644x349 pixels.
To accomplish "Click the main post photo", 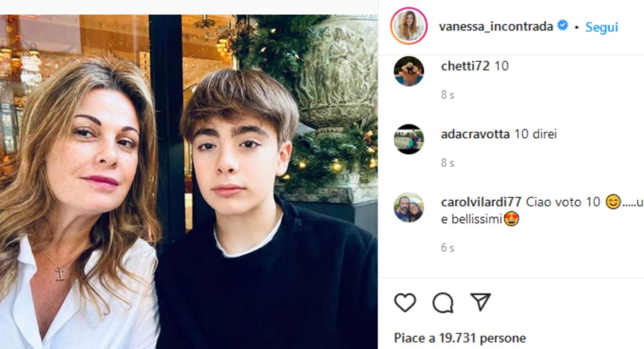I will coord(189,181).
